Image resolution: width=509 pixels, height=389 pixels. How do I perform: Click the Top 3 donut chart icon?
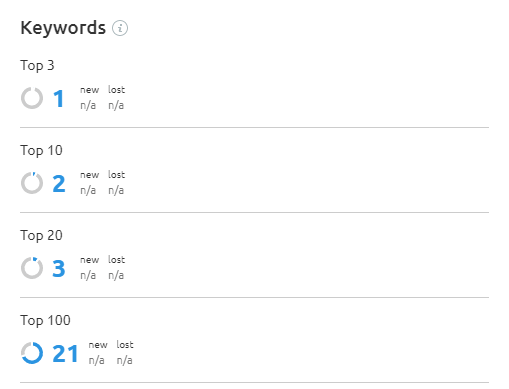(32, 98)
